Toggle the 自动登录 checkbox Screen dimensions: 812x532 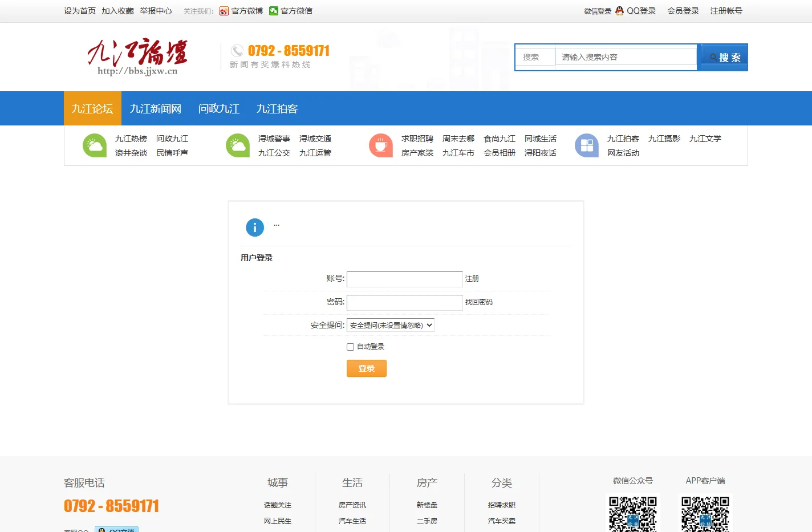[x=350, y=347]
